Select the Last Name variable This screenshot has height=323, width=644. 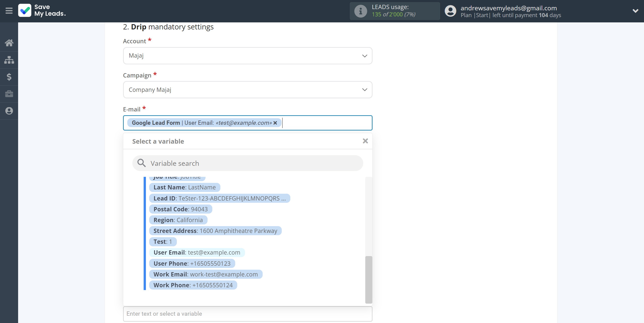coord(185,187)
